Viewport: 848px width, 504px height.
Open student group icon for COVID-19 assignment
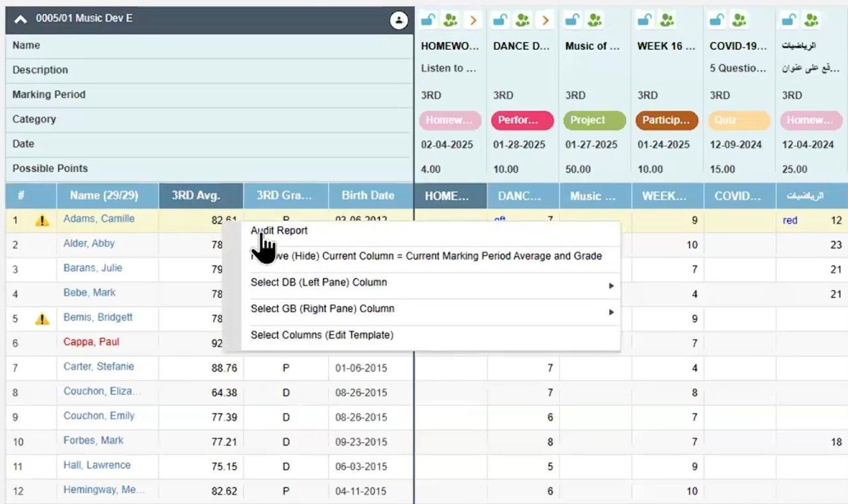pos(739,20)
